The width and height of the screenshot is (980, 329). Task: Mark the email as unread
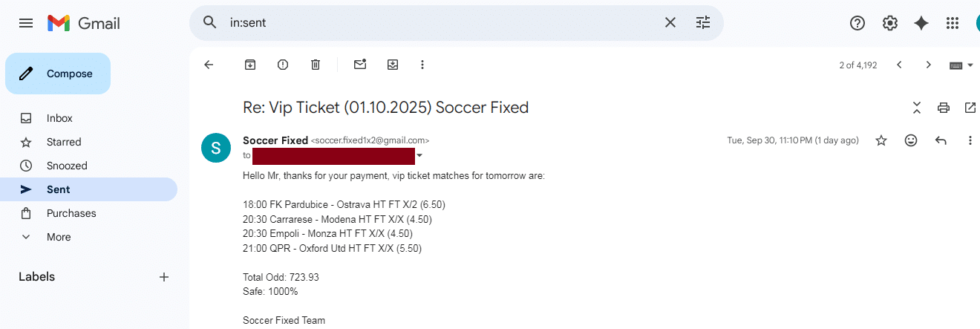[x=360, y=65]
